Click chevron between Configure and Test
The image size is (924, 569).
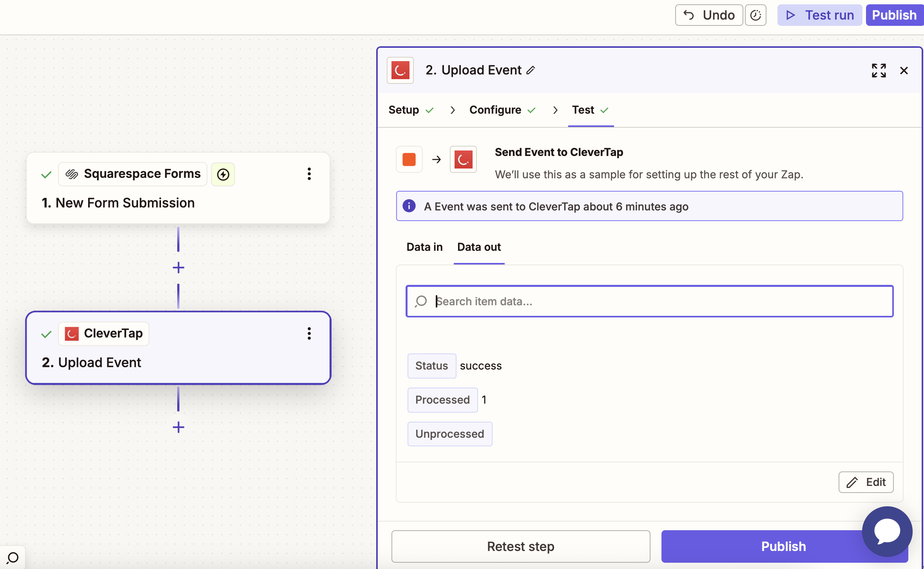pos(555,110)
